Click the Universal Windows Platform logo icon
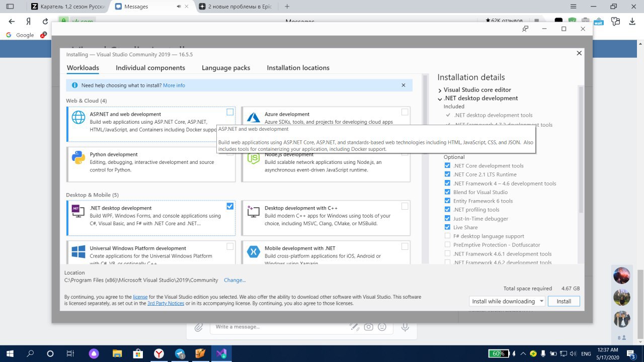 pos(78,252)
